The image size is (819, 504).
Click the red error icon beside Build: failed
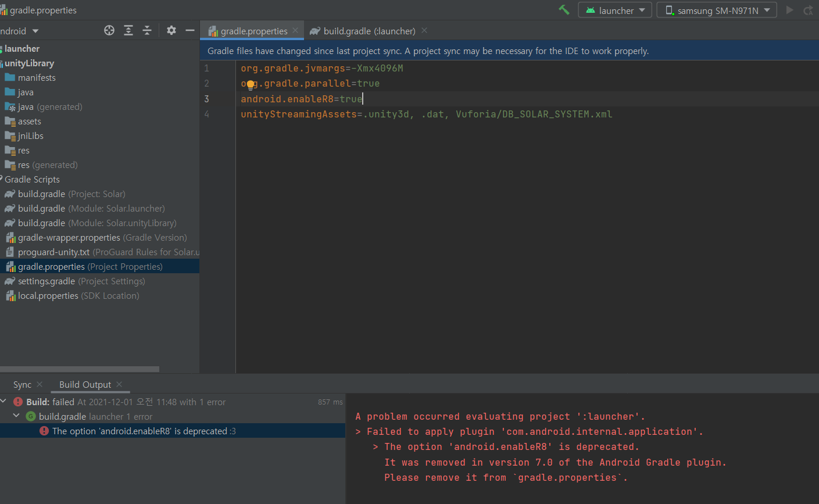(18, 402)
